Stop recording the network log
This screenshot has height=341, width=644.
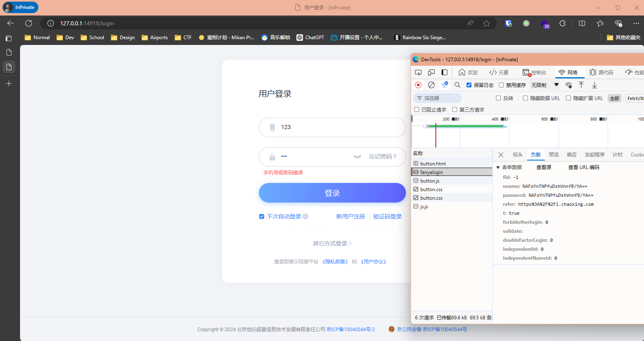(418, 85)
